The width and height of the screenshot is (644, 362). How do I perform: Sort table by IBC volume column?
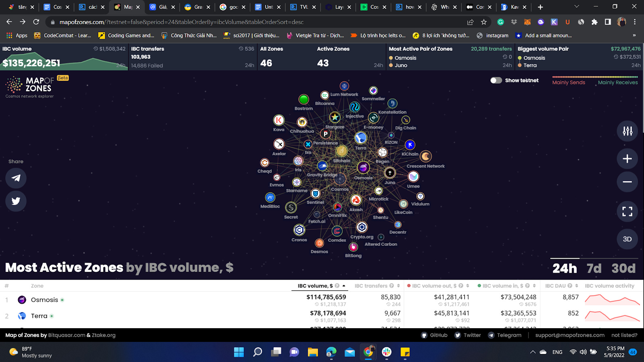coord(321,286)
